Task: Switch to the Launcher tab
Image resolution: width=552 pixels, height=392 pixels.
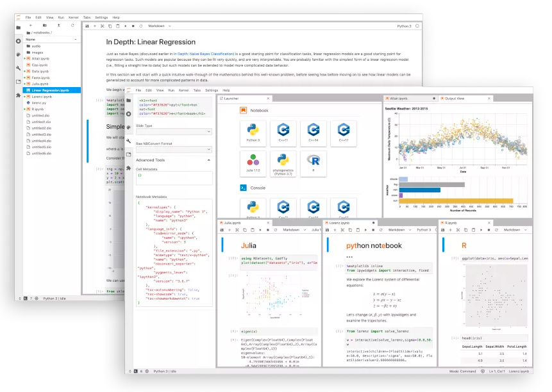Action: coord(245,99)
